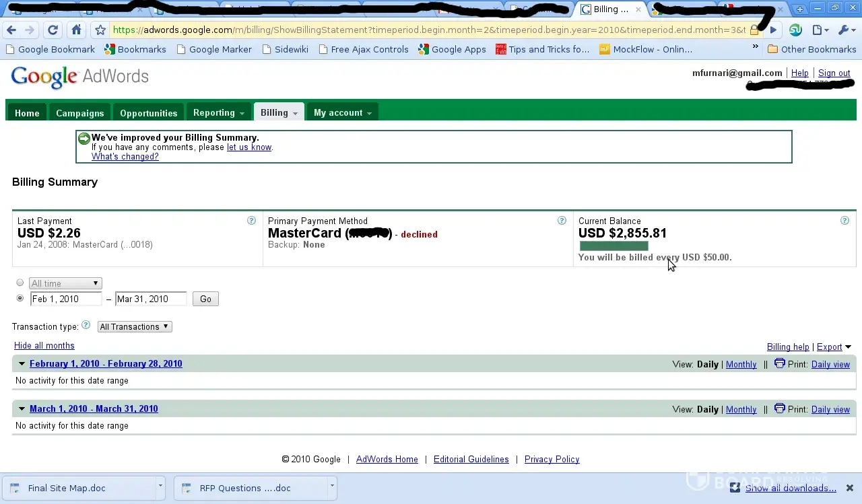Viewport: 862px width, 504px height.
Task: Click the Go button for the date range
Action: 205,299
